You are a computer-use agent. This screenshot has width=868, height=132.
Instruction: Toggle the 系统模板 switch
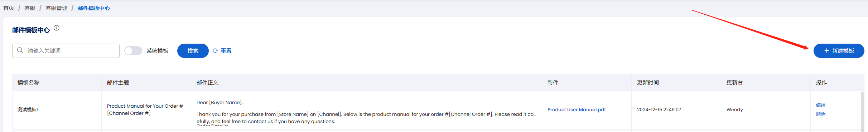[x=133, y=51]
